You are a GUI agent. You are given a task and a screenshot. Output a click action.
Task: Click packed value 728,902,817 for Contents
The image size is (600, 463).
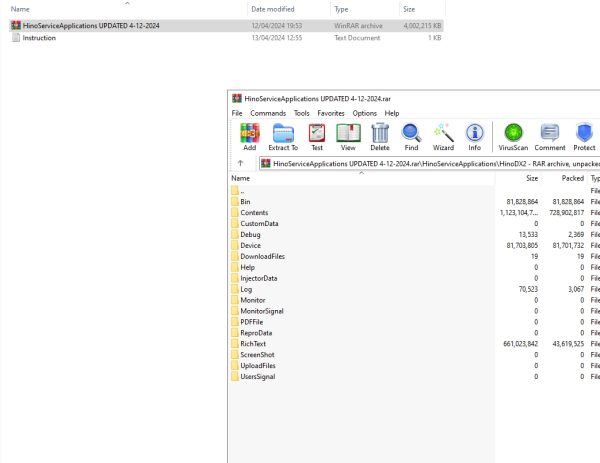coord(566,213)
